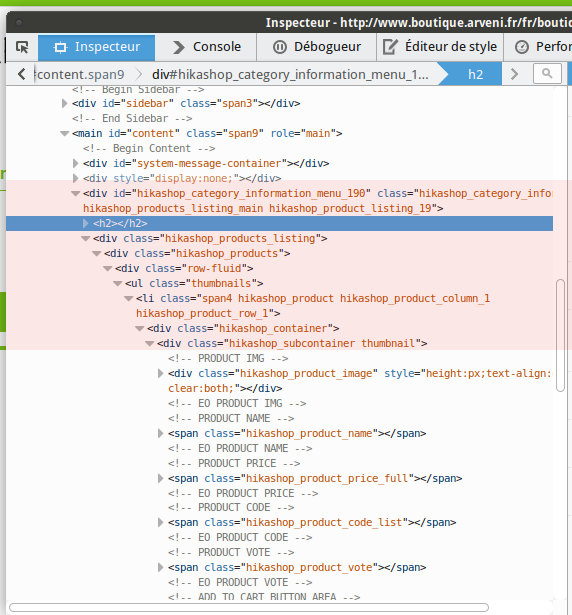572x615 pixels.
Task: Select div#hikashop_category_information_menu breadcrumb
Action: (290, 74)
